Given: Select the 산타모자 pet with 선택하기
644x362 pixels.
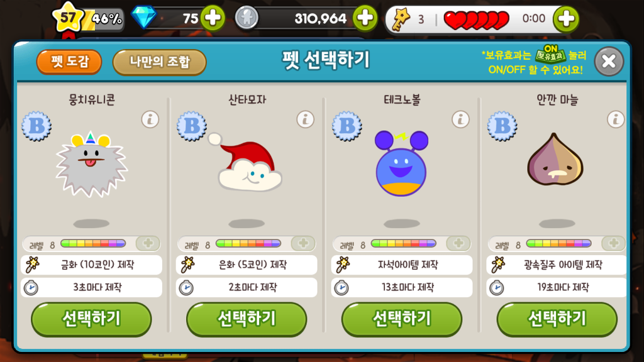Looking at the screenshot, I should click(247, 319).
